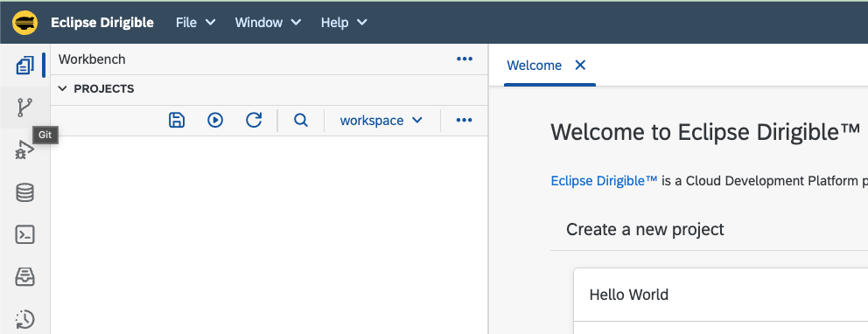Close the Welcome tab
This screenshot has height=334, width=868.
tap(580, 66)
